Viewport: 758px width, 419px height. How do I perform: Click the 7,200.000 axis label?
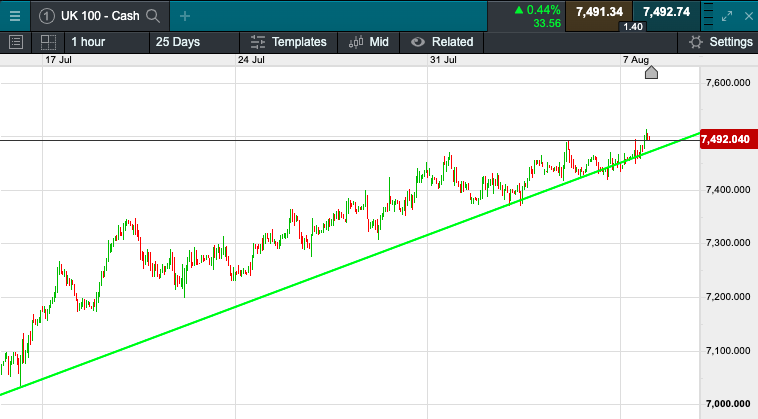point(728,297)
